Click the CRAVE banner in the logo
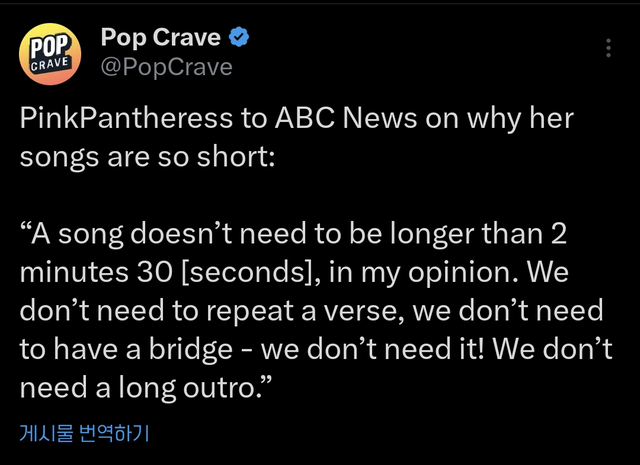 pos(49,64)
